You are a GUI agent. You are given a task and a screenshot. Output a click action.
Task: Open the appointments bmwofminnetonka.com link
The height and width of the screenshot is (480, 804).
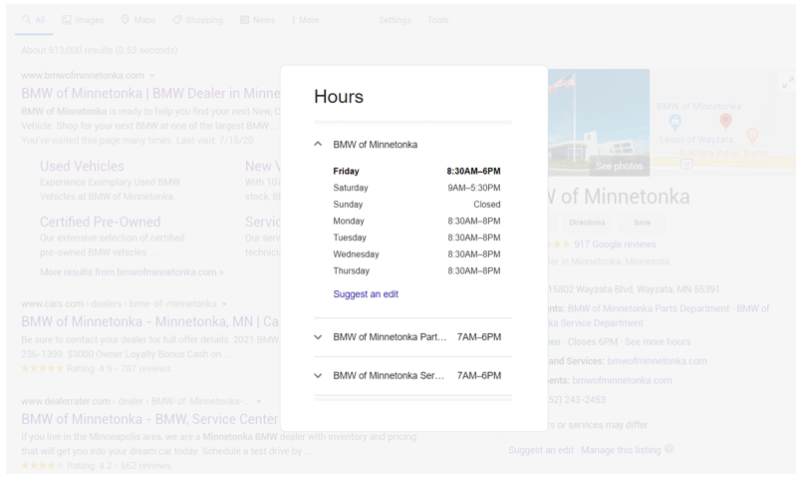pyautogui.click(x=622, y=380)
